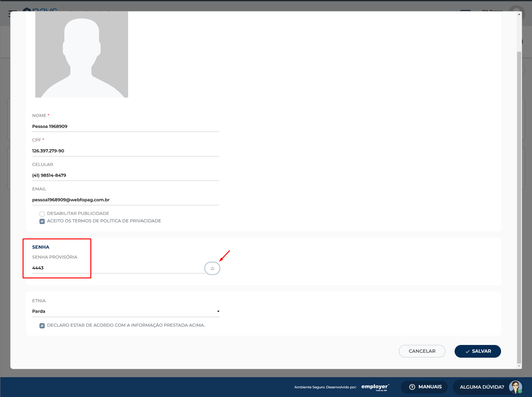Click the Cancelar button

coord(422,351)
